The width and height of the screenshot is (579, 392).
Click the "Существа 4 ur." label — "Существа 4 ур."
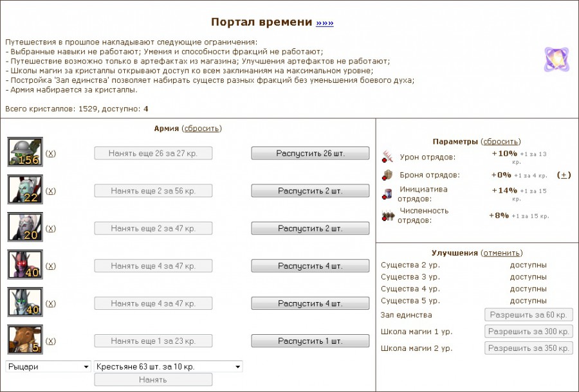(x=410, y=289)
